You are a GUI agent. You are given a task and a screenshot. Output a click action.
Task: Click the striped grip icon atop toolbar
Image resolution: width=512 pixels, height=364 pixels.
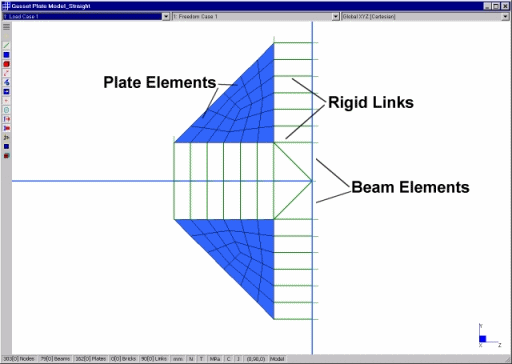tap(6, 27)
